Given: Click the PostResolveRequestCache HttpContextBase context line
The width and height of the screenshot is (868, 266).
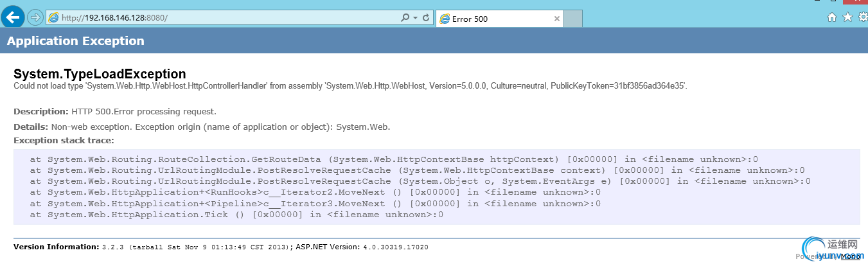Looking at the screenshot, I should [417, 170].
